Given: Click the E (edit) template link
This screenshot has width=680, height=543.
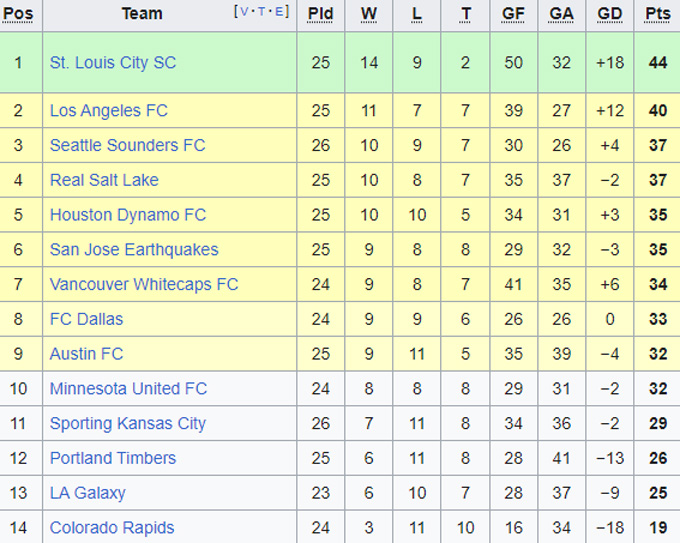Looking at the screenshot, I should pos(279,12).
